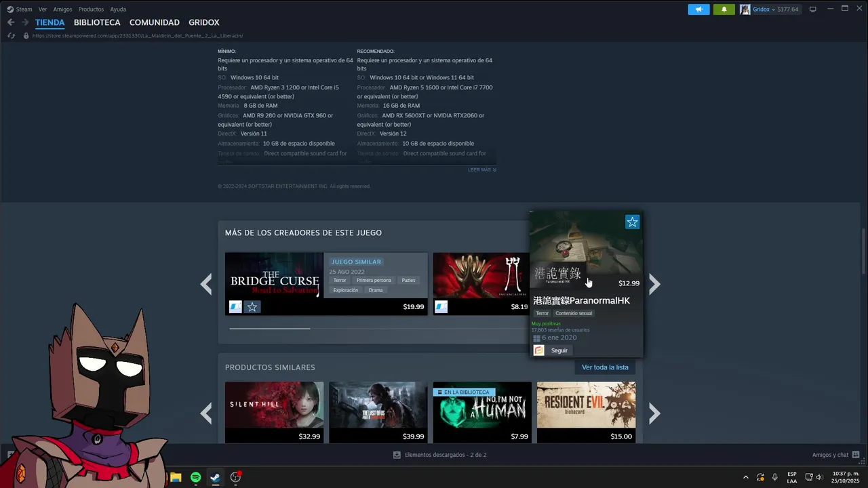The image size is (868, 488).
Task: Click the friends grid icon beside Amigos y chat
Action: 856,455
